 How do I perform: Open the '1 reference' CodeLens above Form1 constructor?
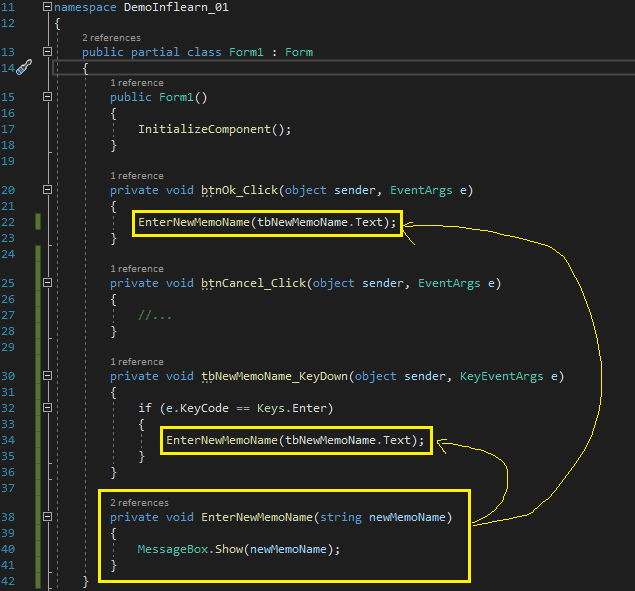click(137, 83)
